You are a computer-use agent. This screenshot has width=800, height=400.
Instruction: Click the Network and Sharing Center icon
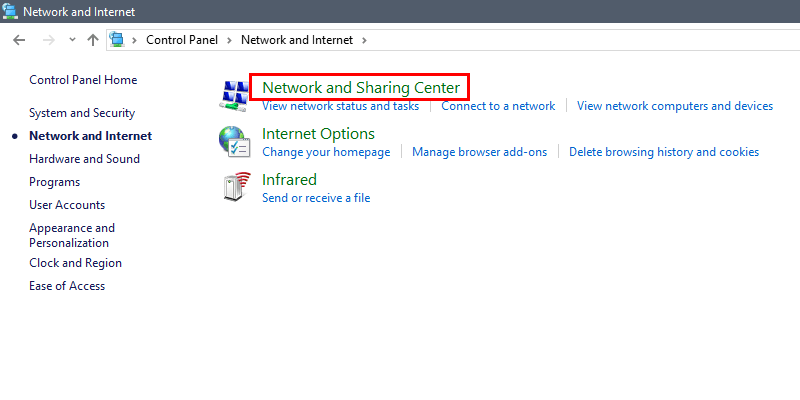pos(234,95)
